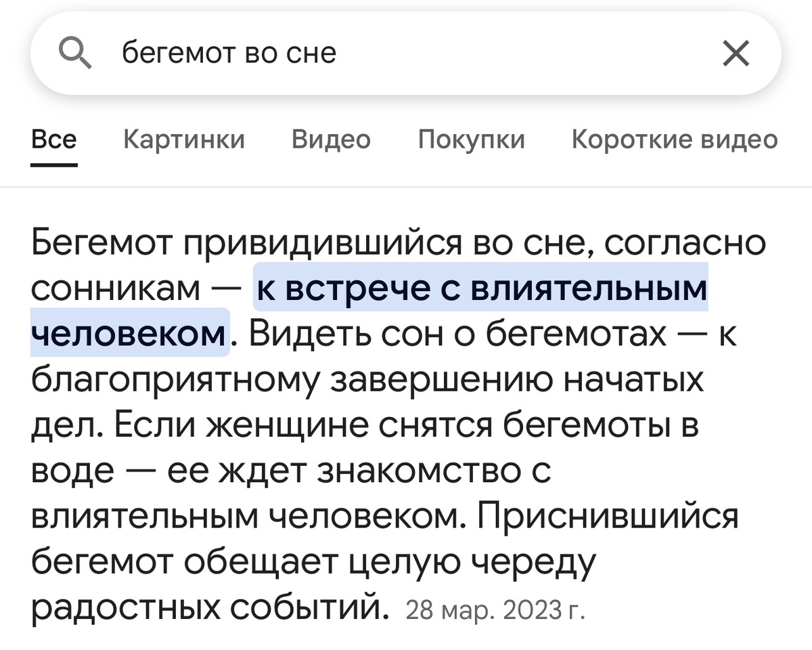812x650 pixels.
Task: Clear the search query with the X icon
Action: [x=736, y=52]
